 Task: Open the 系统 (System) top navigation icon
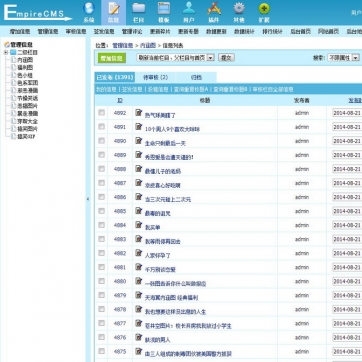89,12
